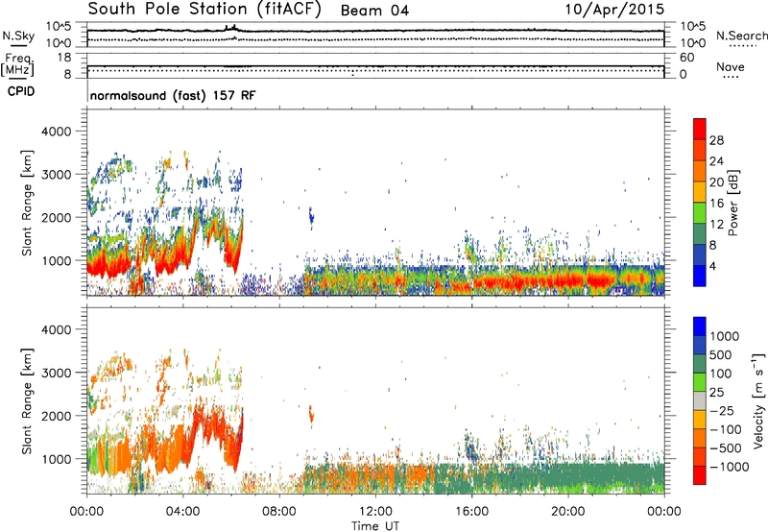
Task: Click the 4000 km tick on power panel
Action: coord(57,132)
